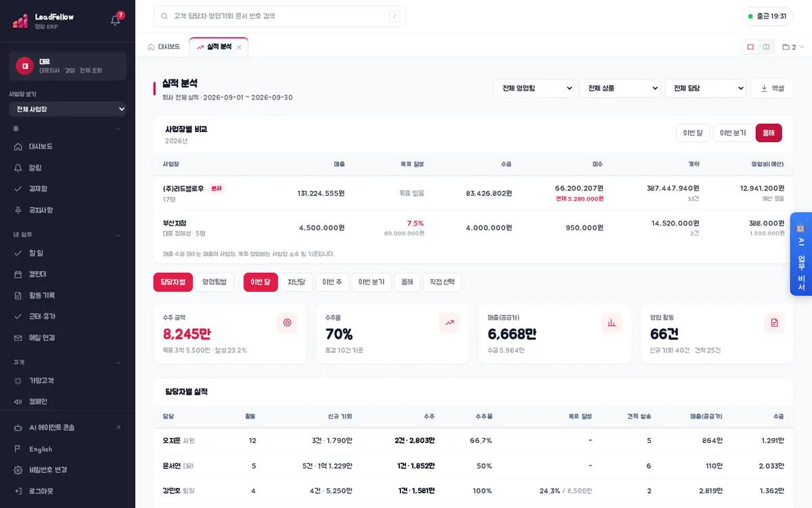Screen dimensions: 812x508
Task: Click the 가망고객 spinner icon
Action: point(18,381)
